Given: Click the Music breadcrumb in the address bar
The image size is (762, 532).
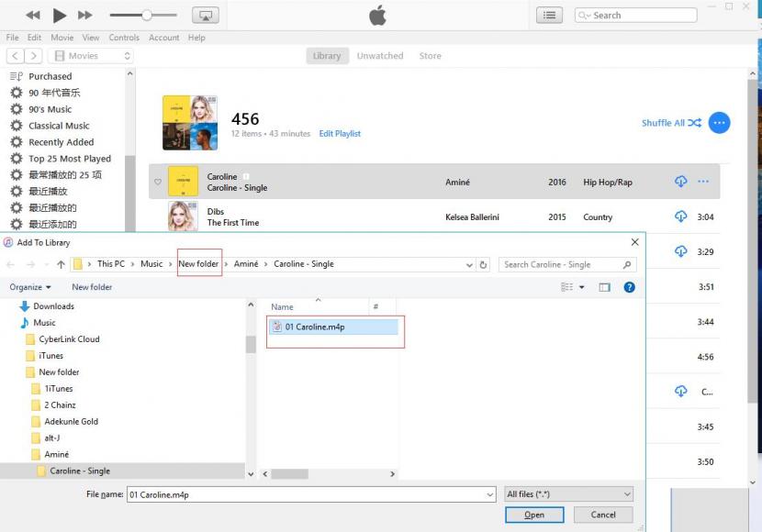Looking at the screenshot, I should (x=151, y=264).
